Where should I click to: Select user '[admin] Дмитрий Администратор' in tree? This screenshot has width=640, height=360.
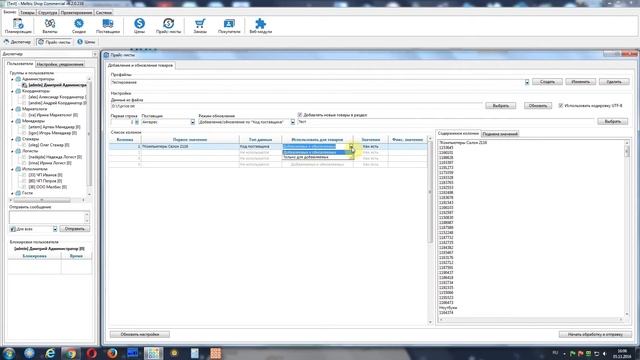[57, 85]
